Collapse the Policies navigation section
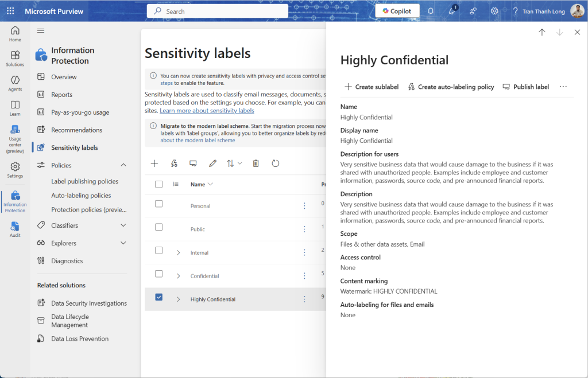The width and height of the screenshot is (588, 378). [x=123, y=165]
